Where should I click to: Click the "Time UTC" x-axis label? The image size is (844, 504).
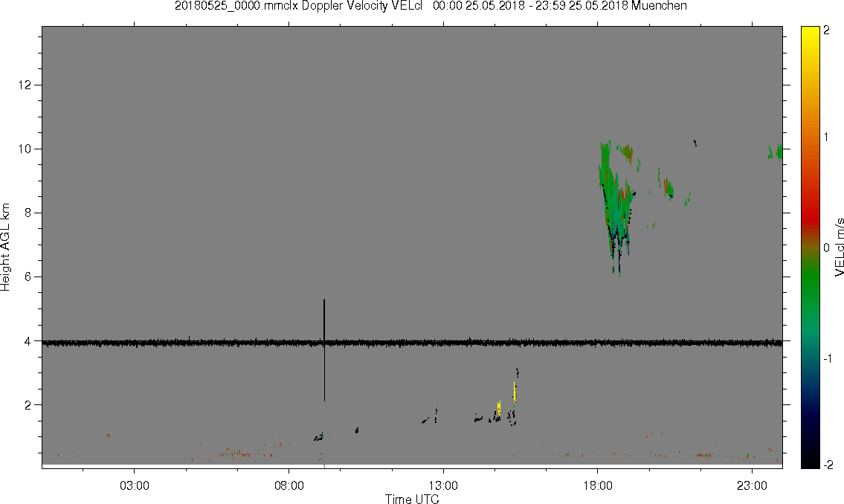[412, 499]
